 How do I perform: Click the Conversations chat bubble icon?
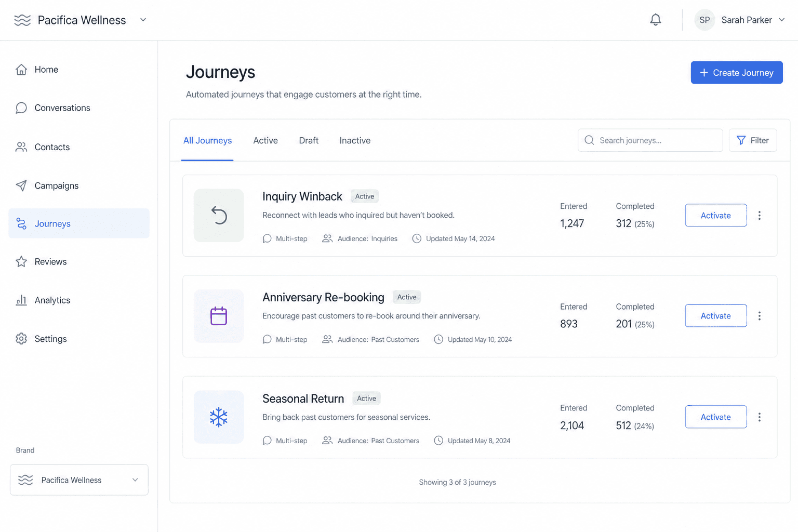pos(21,108)
